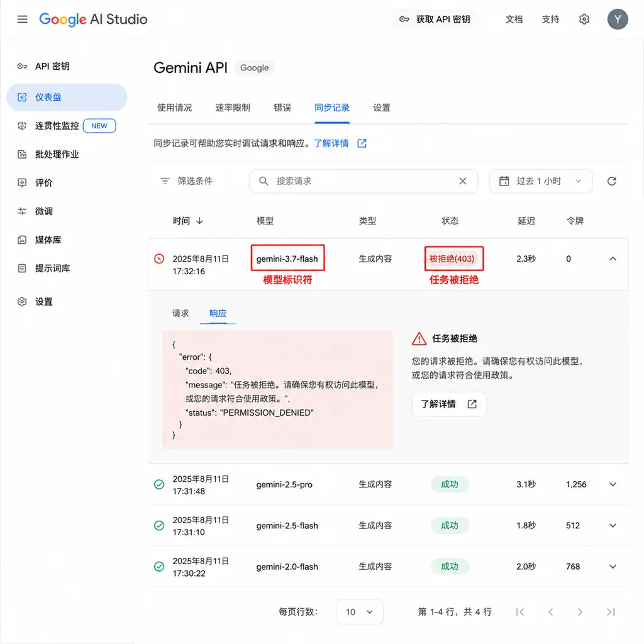
Task: Click the calendar icon in time range
Action: 504,181
